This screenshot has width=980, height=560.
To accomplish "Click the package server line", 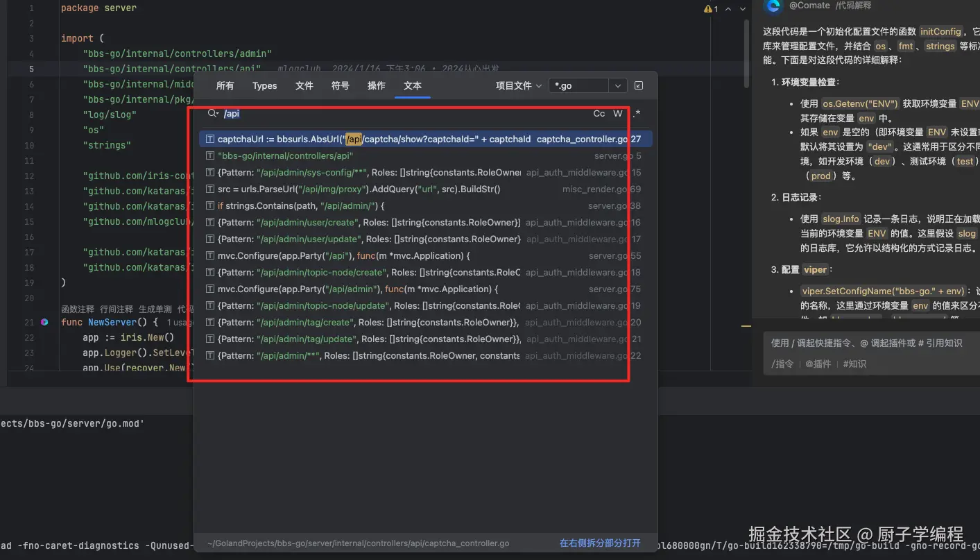I will pyautogui.click(x=98, y=8).
